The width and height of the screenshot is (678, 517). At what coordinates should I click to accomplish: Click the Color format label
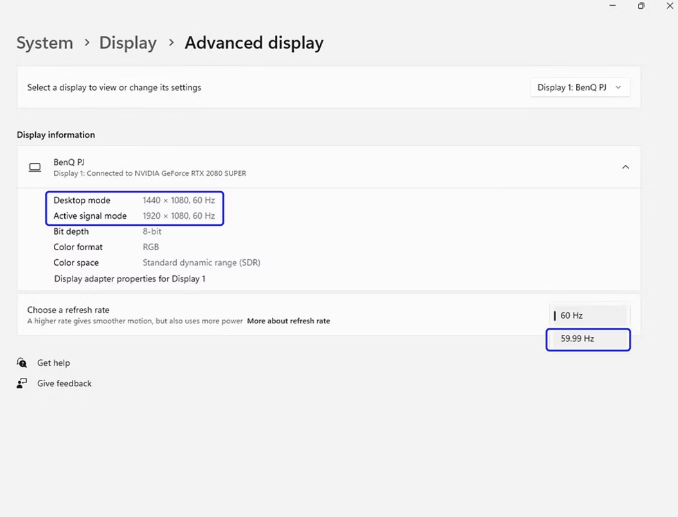click(x=78, y=247)
